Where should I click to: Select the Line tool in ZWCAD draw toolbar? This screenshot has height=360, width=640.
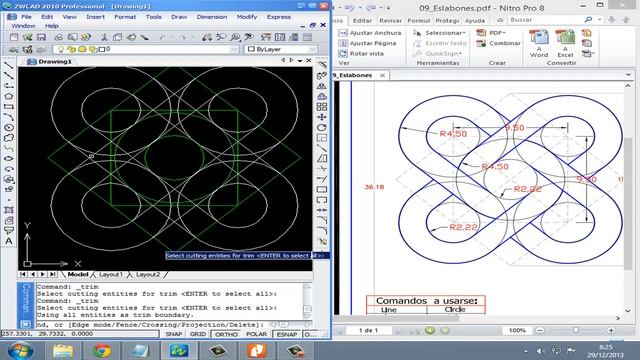point(9,65)
